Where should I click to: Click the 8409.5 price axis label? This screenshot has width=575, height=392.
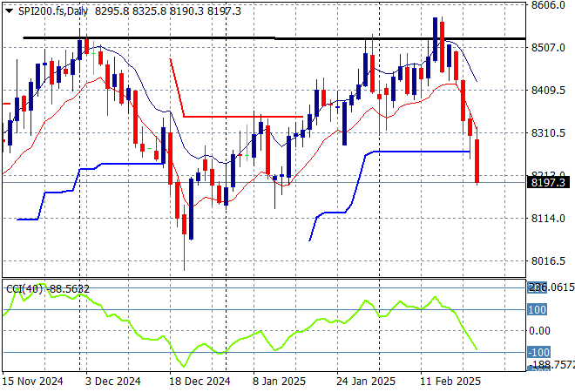(548, 91)
